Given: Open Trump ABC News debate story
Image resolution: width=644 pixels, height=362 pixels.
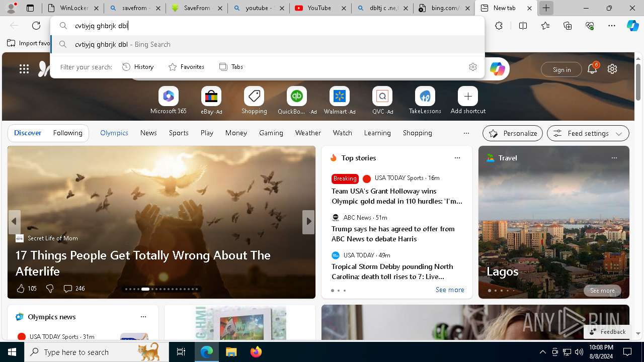Looking at the screenshot, I should (x=393, y=234).
